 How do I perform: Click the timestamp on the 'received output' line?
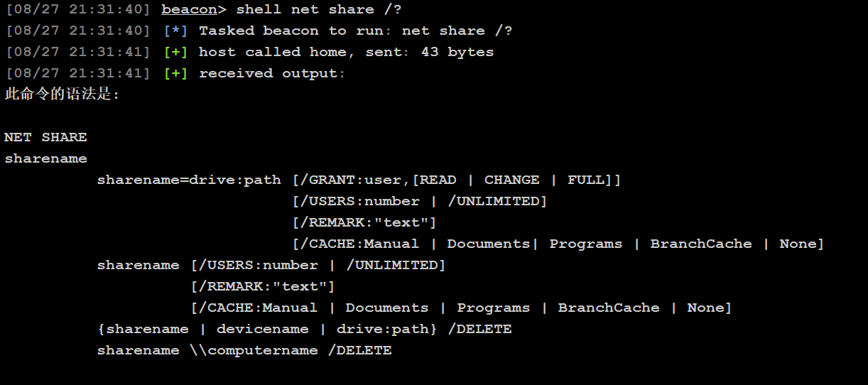78,74
